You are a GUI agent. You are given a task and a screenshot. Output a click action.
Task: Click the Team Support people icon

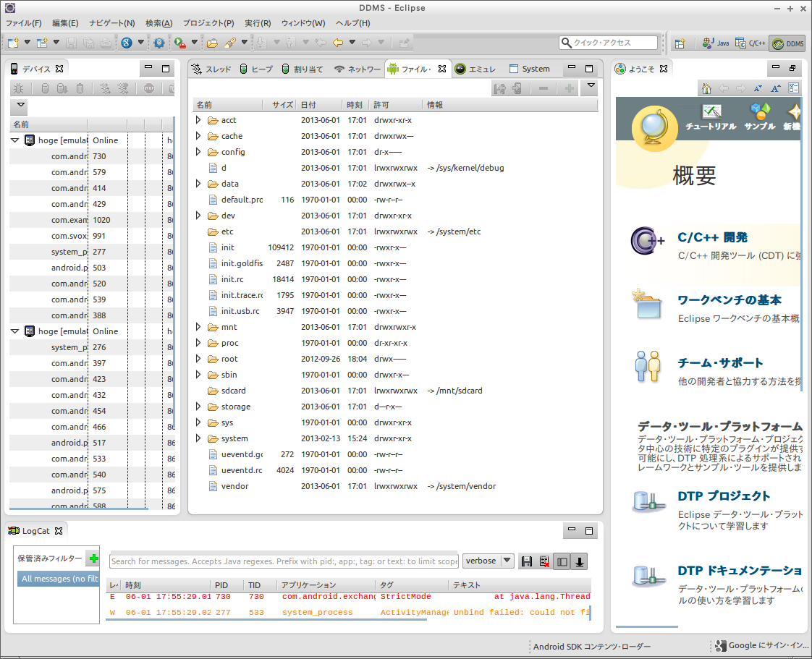point(647,367)
